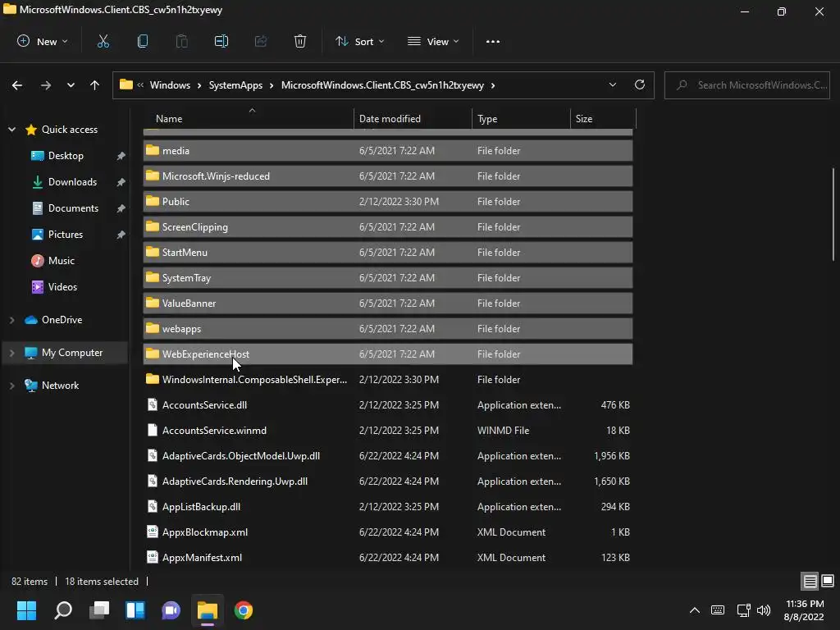This screenshot has height=630, width=840.
Task: Open Task View on the taskbar
Action: tap(99, 610)
